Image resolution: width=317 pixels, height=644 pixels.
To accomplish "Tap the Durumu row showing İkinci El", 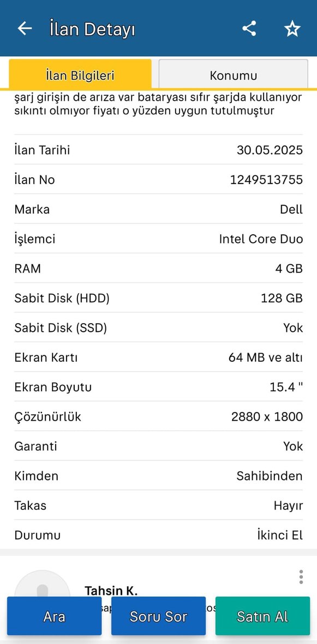I will click(x=158, y=535).
